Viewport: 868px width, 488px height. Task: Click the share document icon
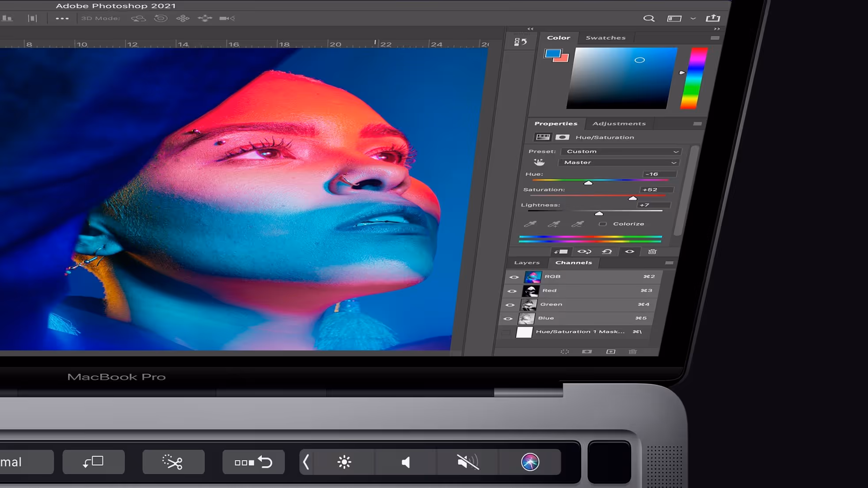(x=712, y=18)
